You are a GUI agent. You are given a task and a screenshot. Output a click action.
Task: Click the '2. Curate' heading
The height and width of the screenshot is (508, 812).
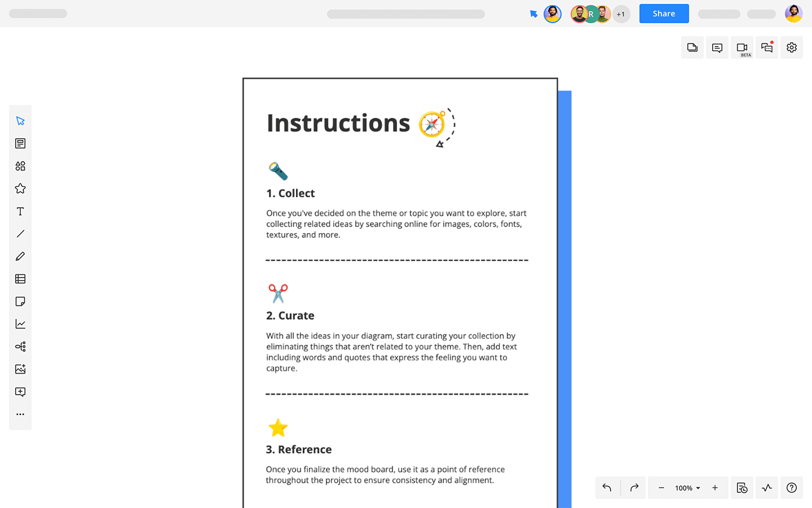[x=290, y=316]
